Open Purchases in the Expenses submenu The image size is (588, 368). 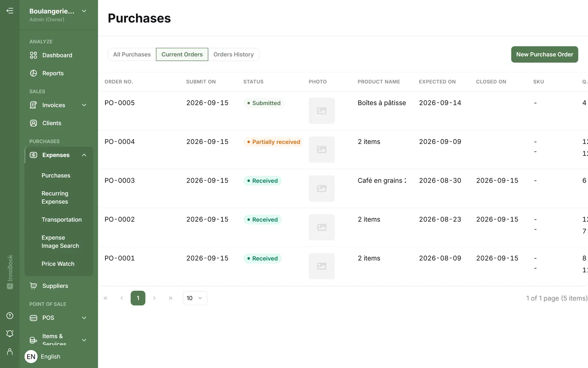coord(56,176)
